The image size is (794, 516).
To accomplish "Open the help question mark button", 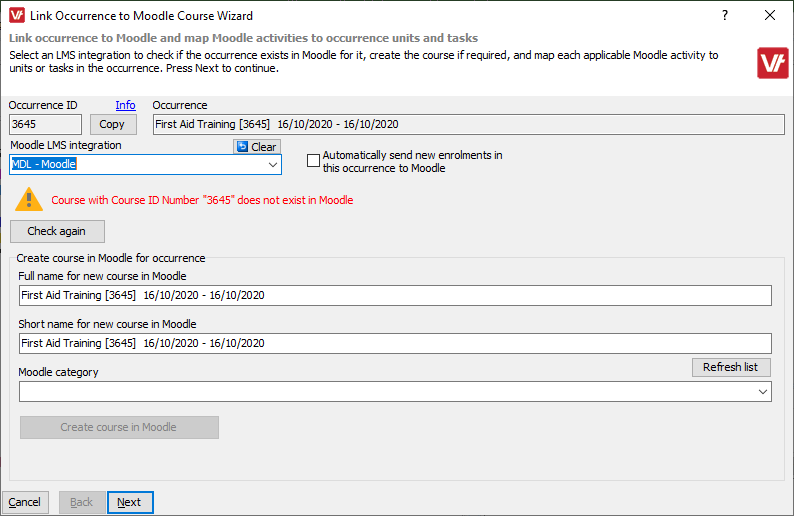I will tap(725, 15).
